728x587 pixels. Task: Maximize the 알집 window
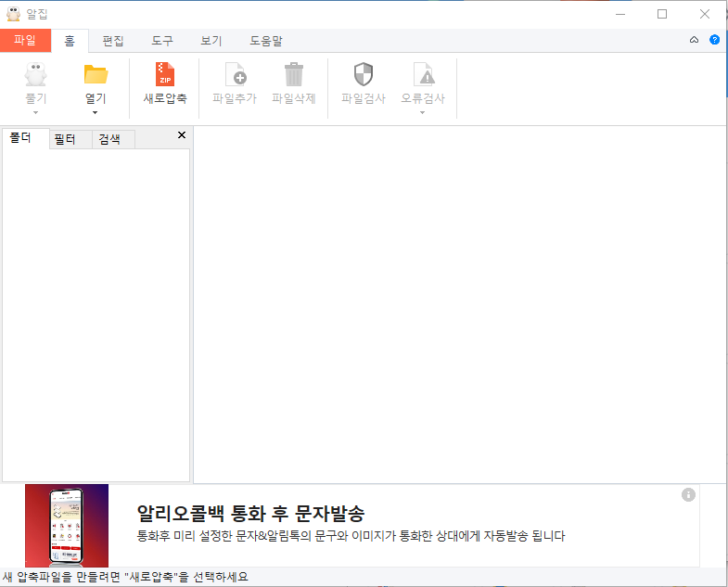click(662, 14)
